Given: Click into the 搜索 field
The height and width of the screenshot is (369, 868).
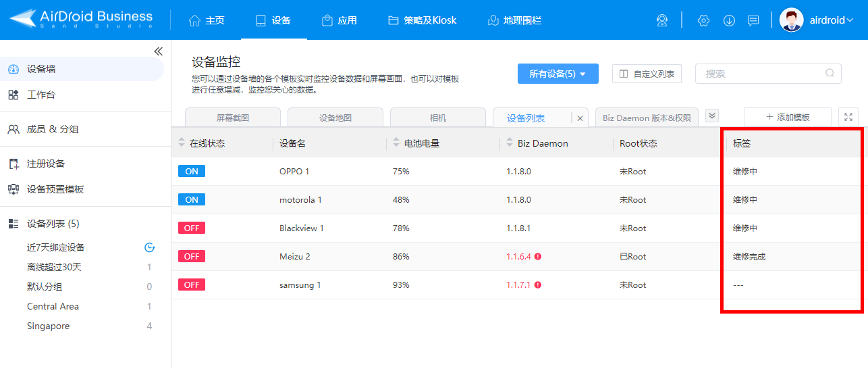Looking at the screenshot, I should (768, 74).
